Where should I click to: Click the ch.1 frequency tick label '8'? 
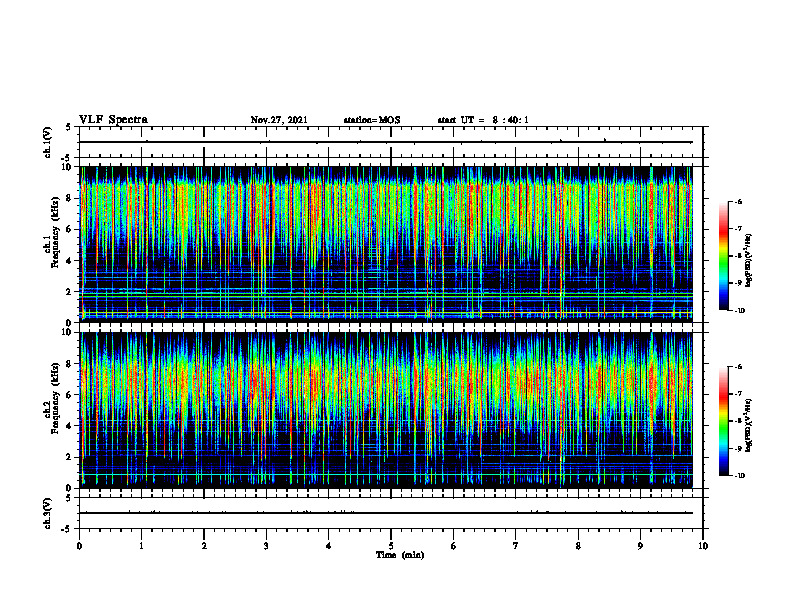(69, 198)
